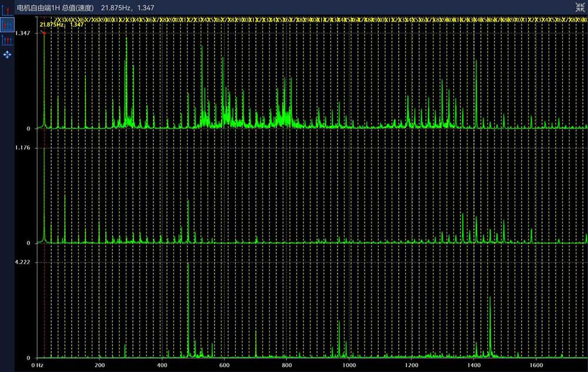The height and width of the screenshot is (372, 588).
Task: Click the 1.176 amplitude label of middle spectrum
Action: 23,148
